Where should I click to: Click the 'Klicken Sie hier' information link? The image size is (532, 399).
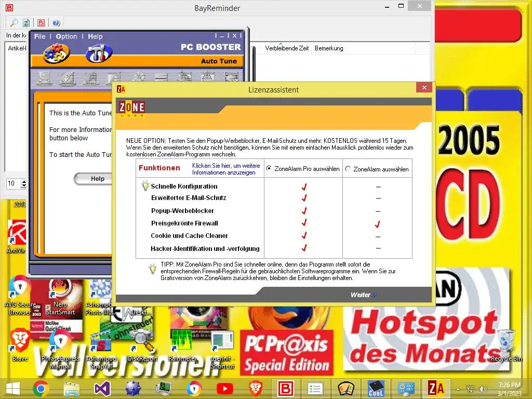tap(226, 169)
